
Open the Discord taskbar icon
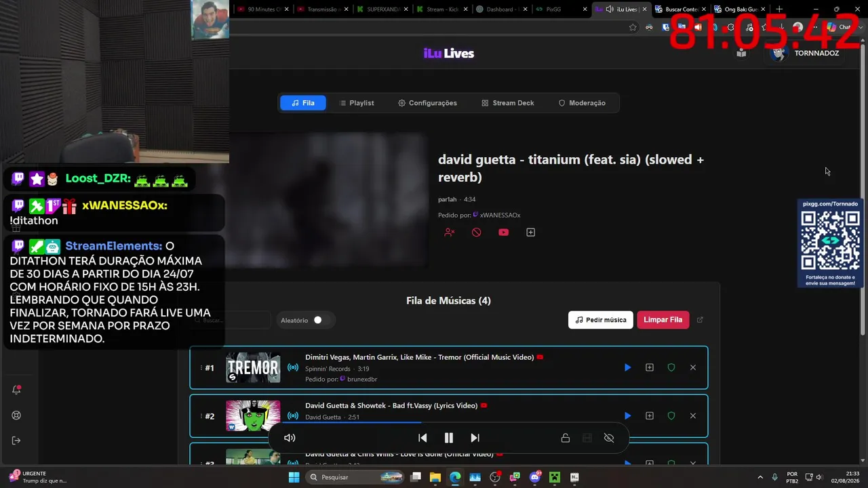[535, 477]
